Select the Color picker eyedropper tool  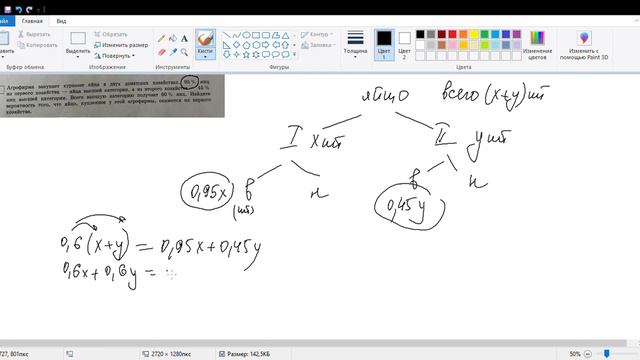click(x=173, y=52)
